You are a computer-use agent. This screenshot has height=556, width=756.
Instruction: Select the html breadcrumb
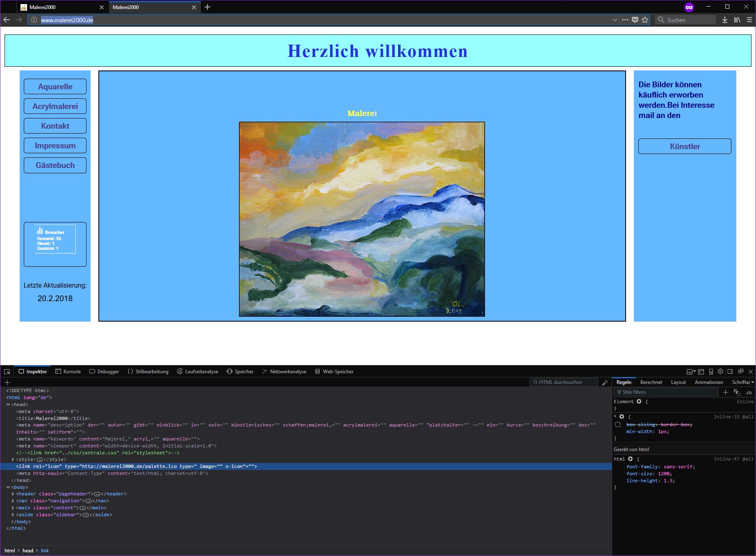click(10, 551)
